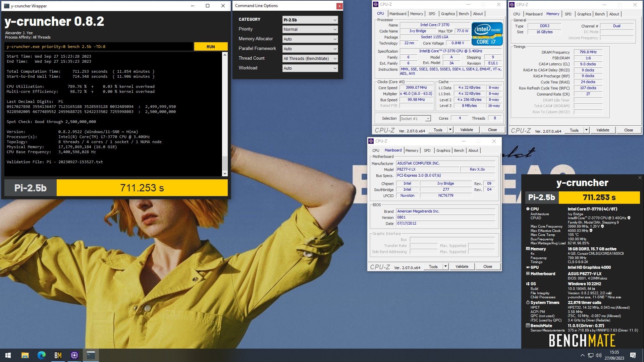Open the About tab in the CPU-Z Memory window
The width and height of the screenshot is (644, 362).
(614, 14)
